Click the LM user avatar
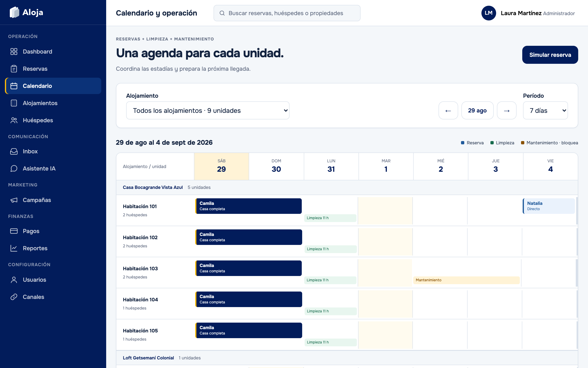 pos(488,13)
